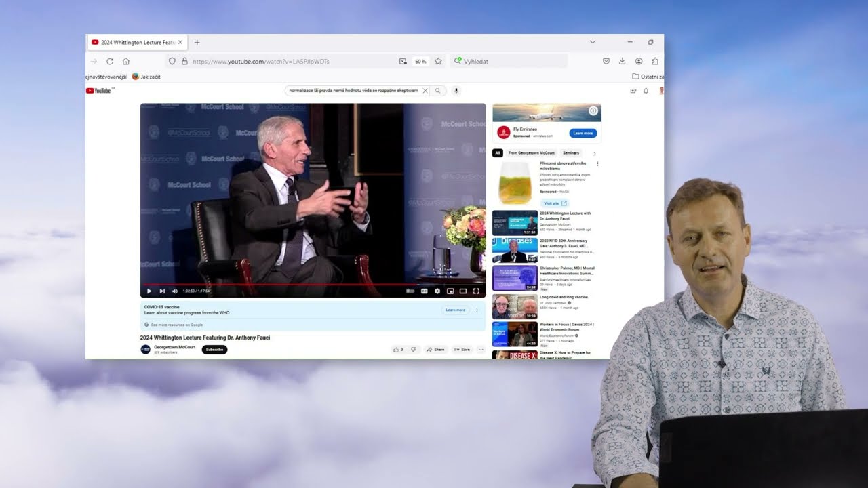Play the Fauci lecture video

coord(149,291)
